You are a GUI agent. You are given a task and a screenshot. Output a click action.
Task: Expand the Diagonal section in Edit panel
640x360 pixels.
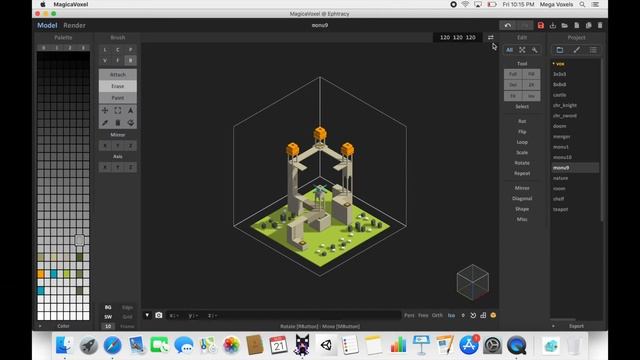click(522, 198)
